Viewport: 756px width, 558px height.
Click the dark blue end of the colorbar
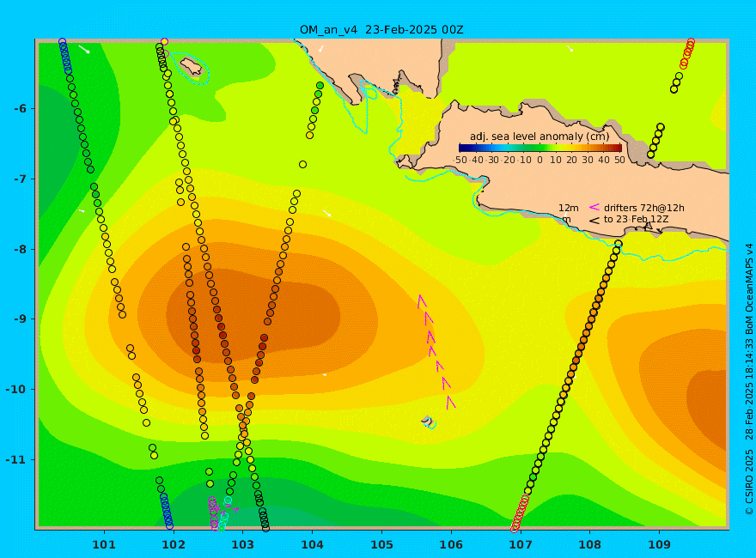pos(462,148)
